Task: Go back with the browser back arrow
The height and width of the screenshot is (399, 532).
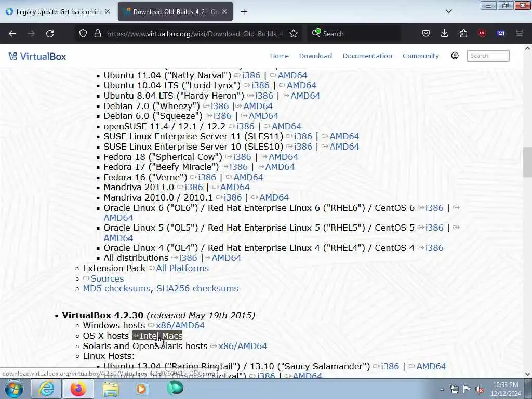Action: (x=12, y=34)
